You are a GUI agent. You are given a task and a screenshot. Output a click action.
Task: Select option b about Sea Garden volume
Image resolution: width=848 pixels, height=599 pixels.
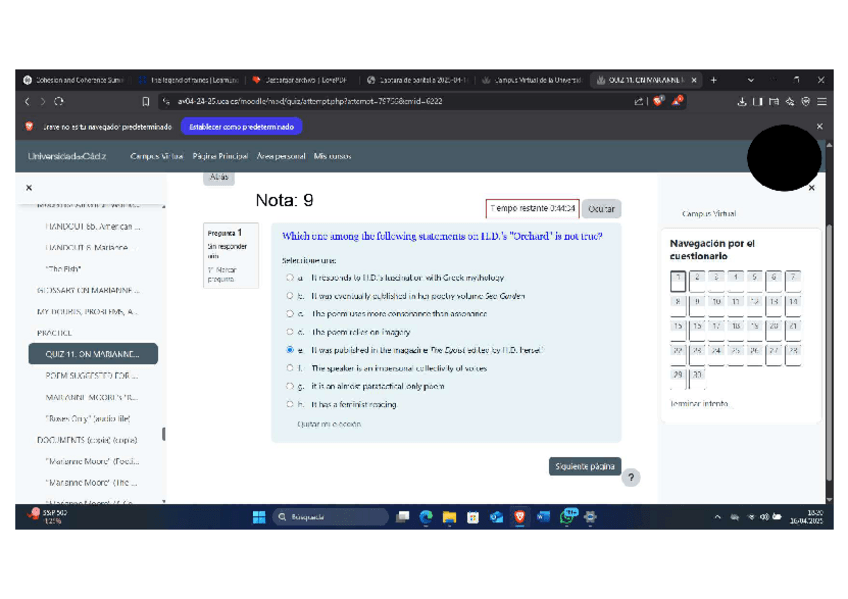click(290, 296)
